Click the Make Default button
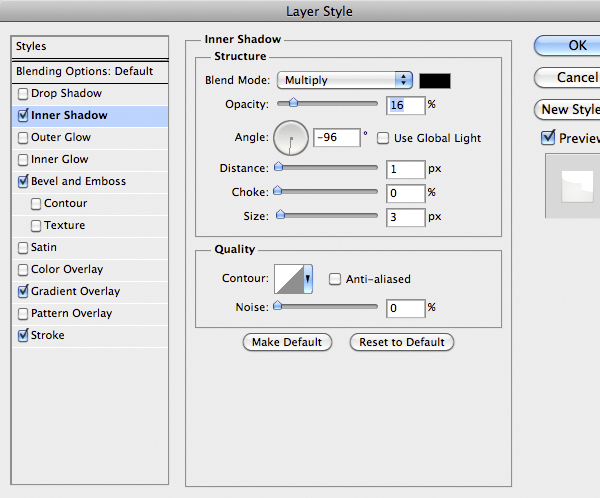The height and width of the screenshot is (498, 600). [x=287, y=342]
